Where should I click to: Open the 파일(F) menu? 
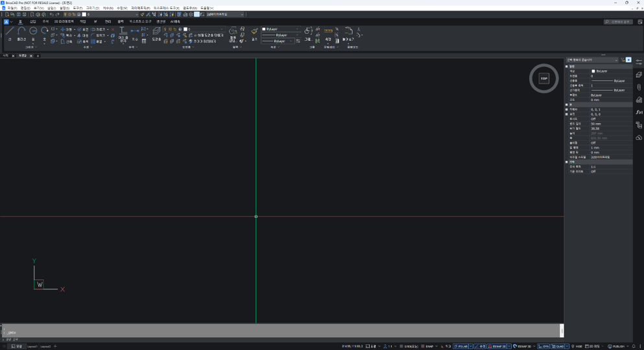coord(12,8)
